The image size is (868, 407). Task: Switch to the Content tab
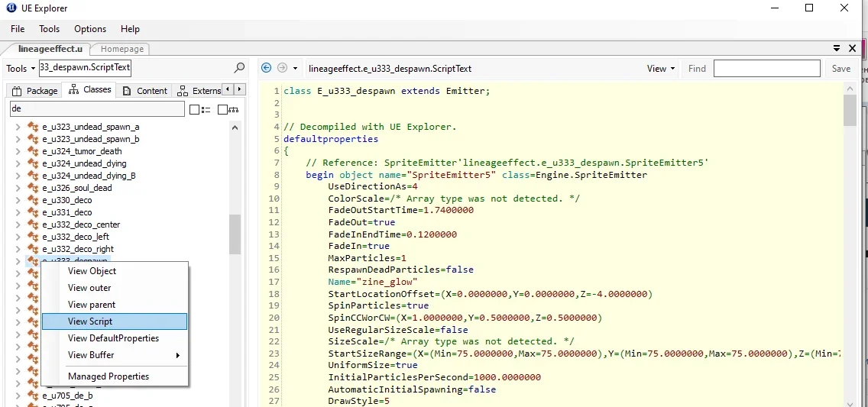(x=144, y=91)
